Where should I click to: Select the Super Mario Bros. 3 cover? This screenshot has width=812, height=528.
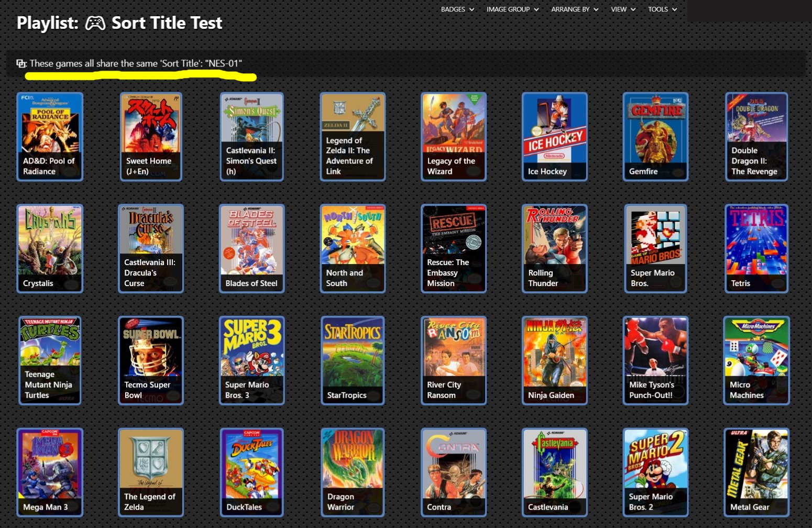tap(251, 360)
